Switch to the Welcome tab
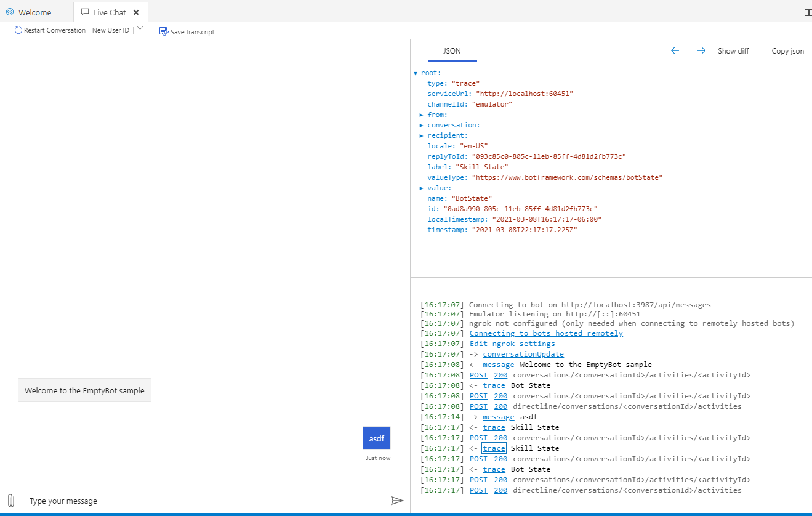812x516 pixels. [35, 12]
